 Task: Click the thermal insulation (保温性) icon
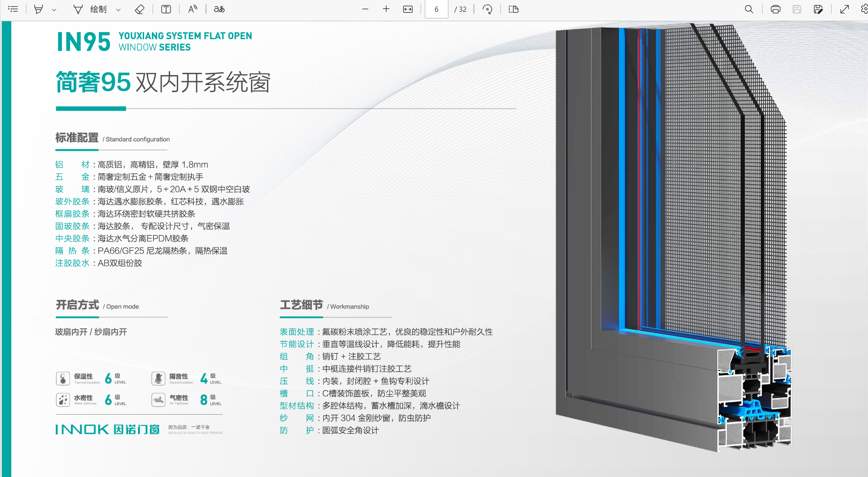tap(63, 378)
